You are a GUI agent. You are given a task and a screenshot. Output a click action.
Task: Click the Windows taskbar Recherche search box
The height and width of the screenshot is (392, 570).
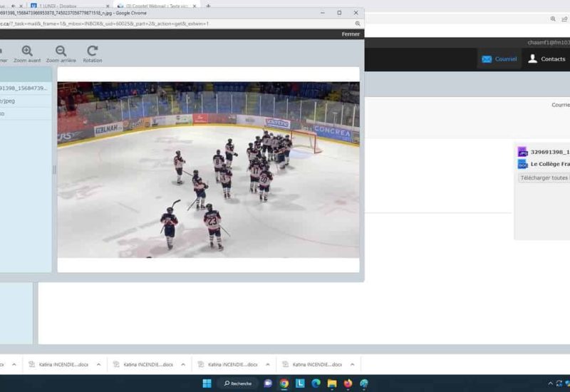tap(238, 383)
